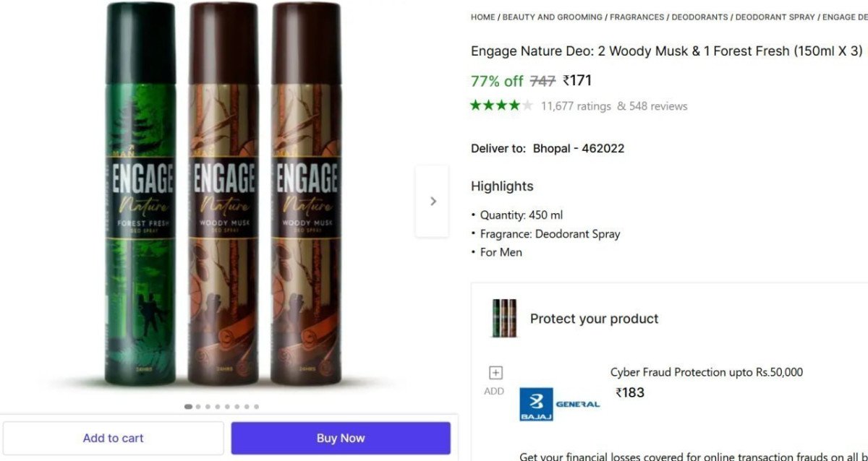View the 11,677 ratings link

point(576,106)
